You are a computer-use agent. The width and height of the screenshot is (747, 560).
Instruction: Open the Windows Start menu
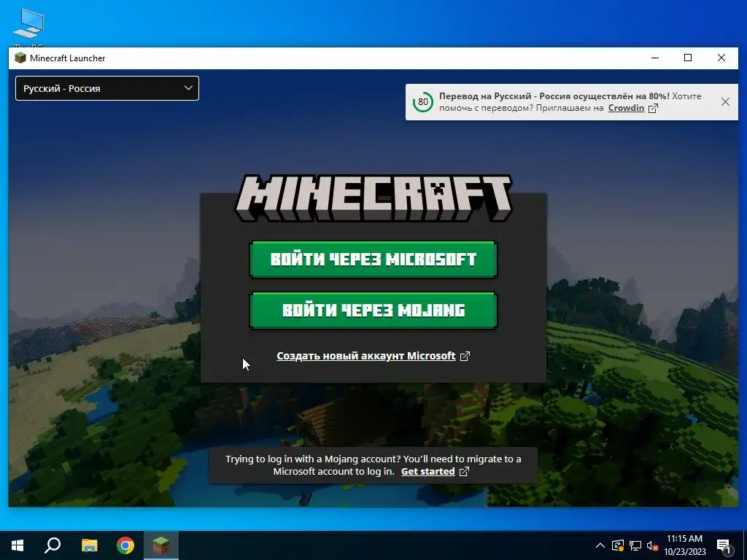click(x=18, y=545)
